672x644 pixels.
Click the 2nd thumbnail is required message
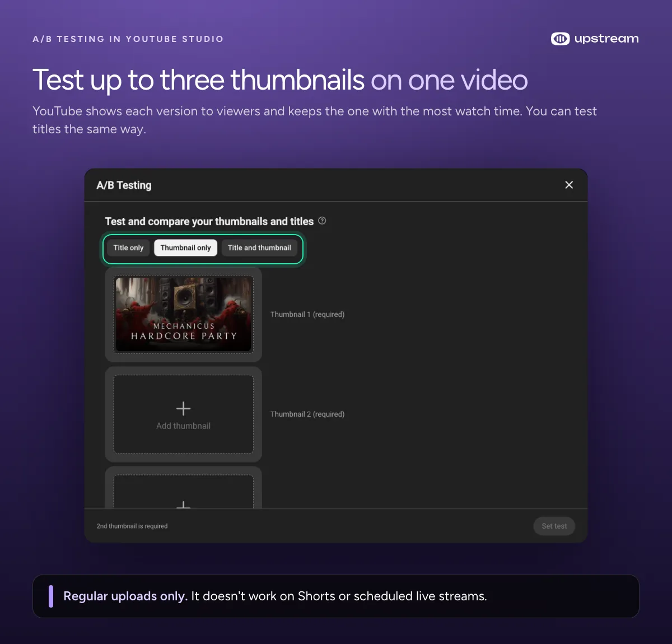click(x=132, y=526)
